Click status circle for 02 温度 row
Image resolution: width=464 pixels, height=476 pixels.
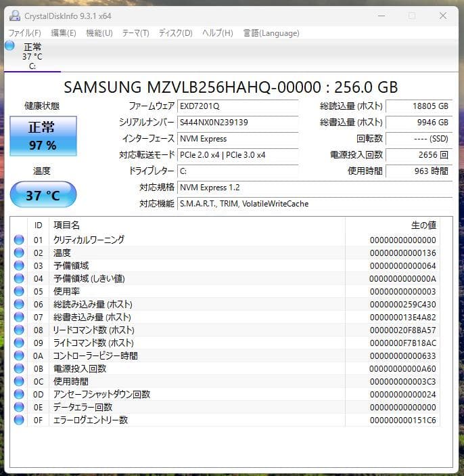19,253
